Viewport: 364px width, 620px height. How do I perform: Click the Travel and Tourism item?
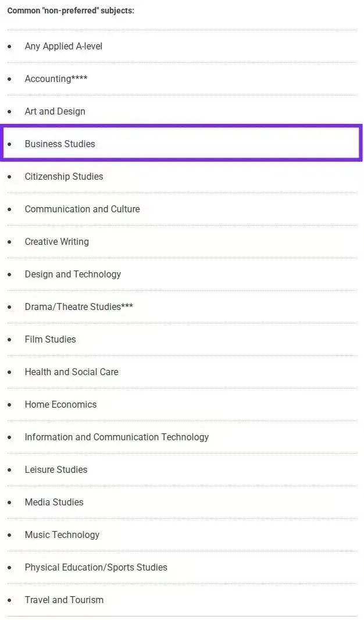coord(64,600)
